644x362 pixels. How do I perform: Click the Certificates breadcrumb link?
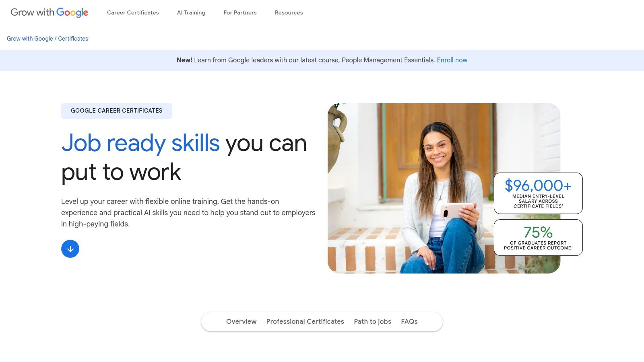click(x=73, y=39)
